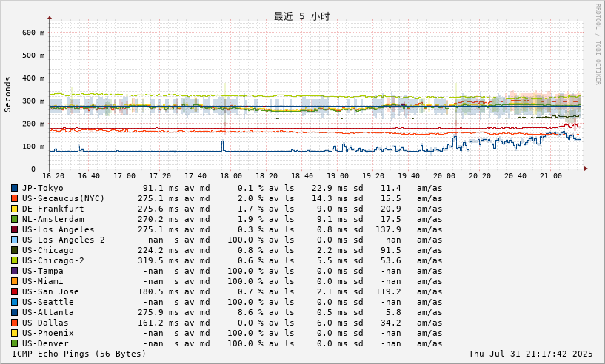Select NL-Amsterdam's "270.2 ms" median value
Image resolution: width=605 pixels, height=364 pixels.
tap(158, 220)
